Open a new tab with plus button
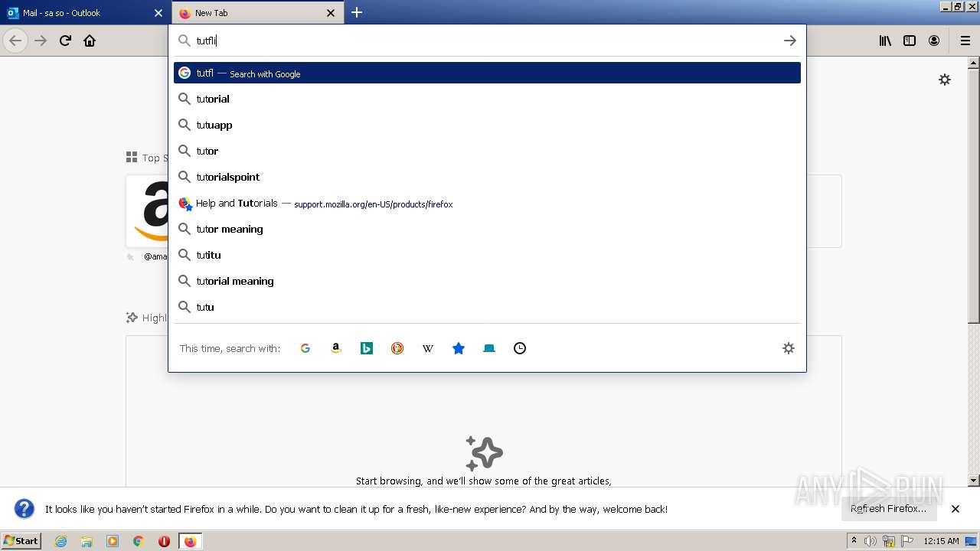This screenshot has height=551, width=980. [357, 12]
